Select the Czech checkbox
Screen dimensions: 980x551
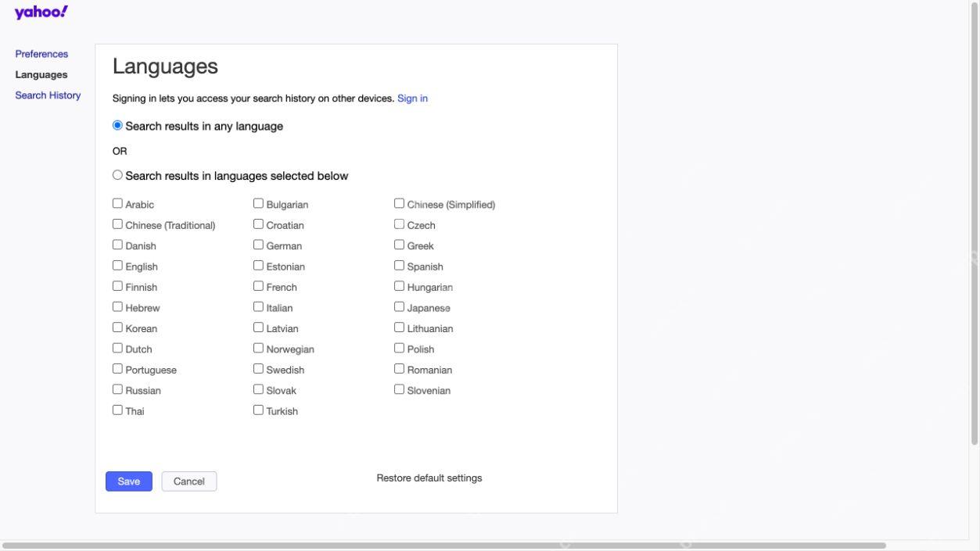tap(400, 224)
